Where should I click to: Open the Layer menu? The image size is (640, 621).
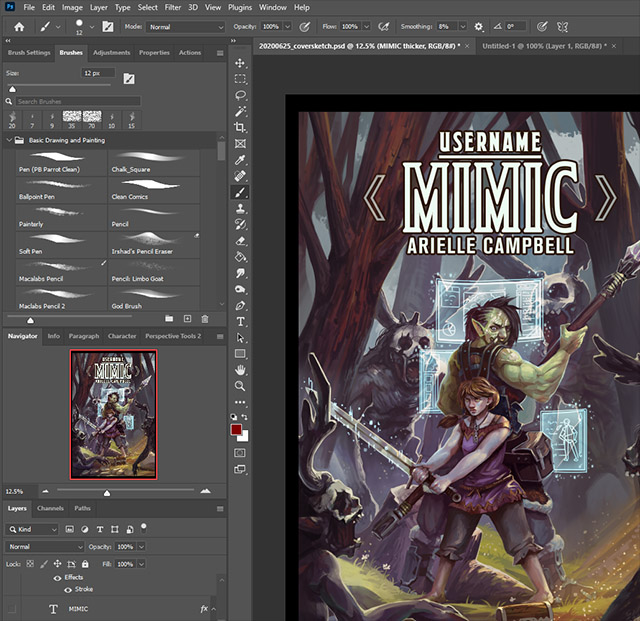tap(99, 7)
